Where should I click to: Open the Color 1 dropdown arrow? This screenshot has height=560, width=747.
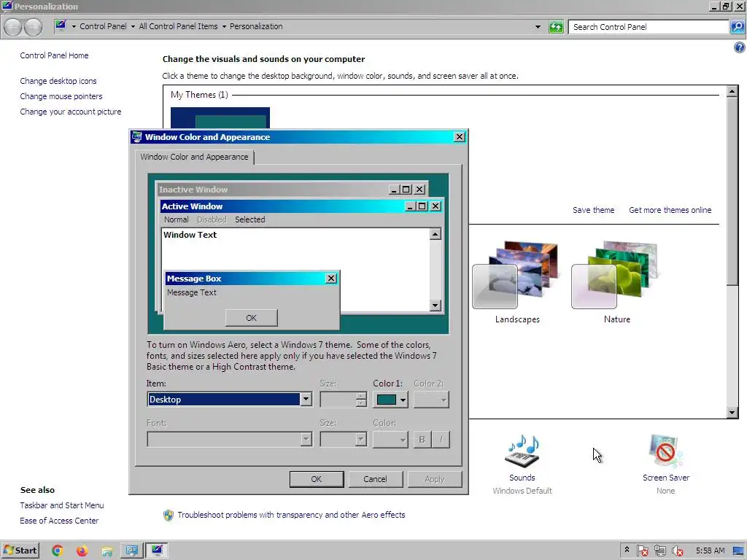[403, 400]
